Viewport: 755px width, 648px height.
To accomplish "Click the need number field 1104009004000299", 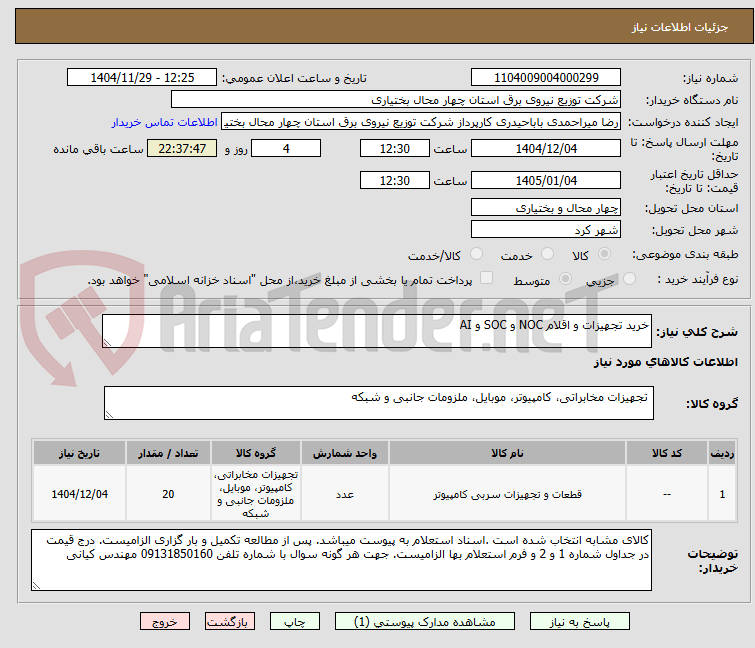I will tap(546, 78).
